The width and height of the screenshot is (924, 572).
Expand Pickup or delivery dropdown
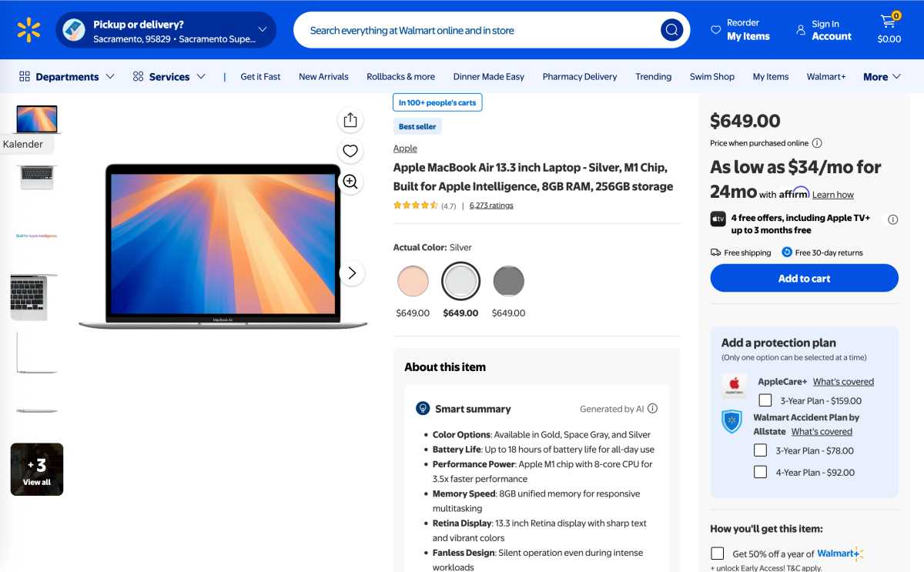(x=262, y=30)
